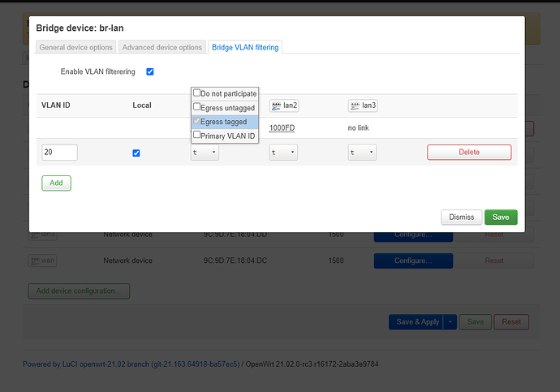Open the Powered by LuCI openwrt-21.02 link
The width and height of the screenshot is (560, 392).
[x=131, y=364]
